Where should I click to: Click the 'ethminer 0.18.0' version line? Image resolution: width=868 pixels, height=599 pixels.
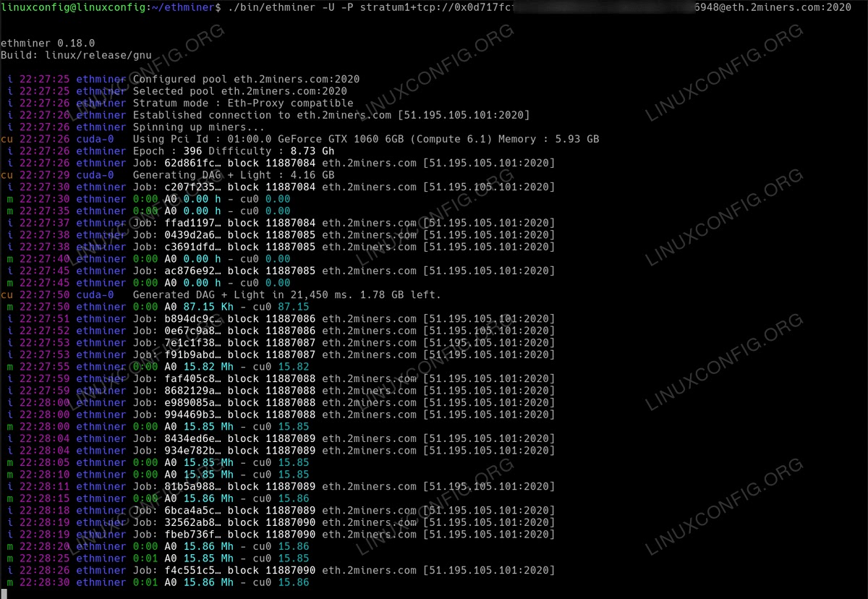(48, 43)
